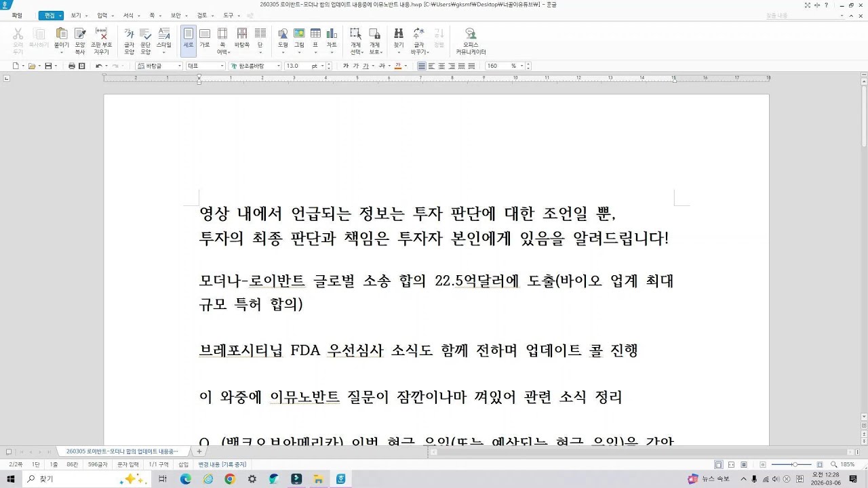Expand the 160% line spacing dropdown

pos(521,66)
